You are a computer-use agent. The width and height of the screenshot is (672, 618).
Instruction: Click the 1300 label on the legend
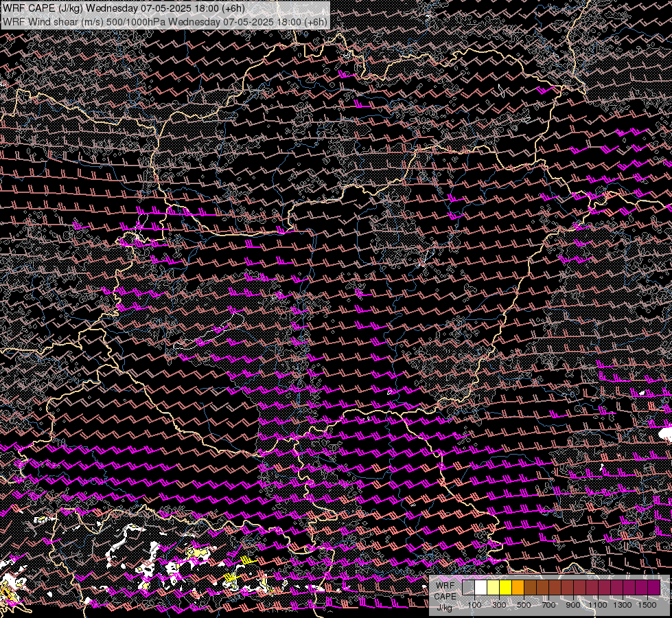pos(623,605)
